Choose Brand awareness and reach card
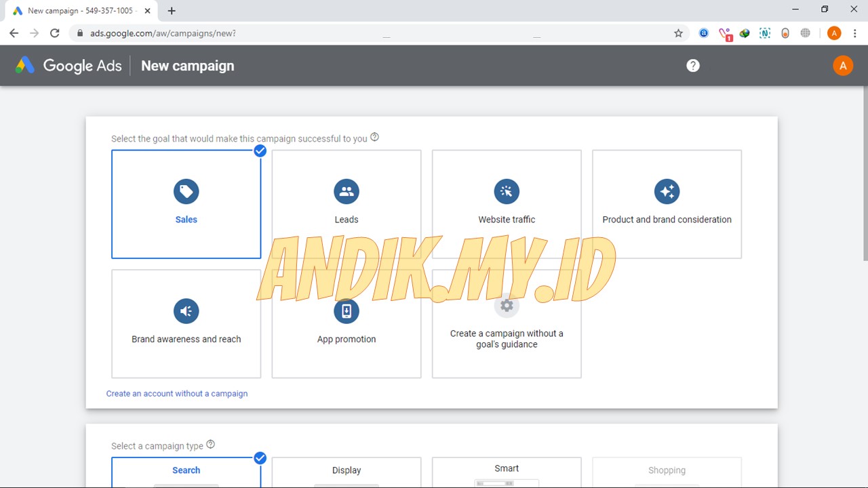Viewport: 868px width, 488px height. (186, 324)
